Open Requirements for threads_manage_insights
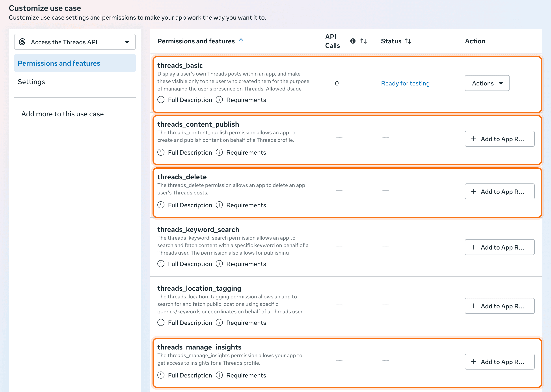The width and height of the screenshot is (551, 392). (x=246, y=375)
